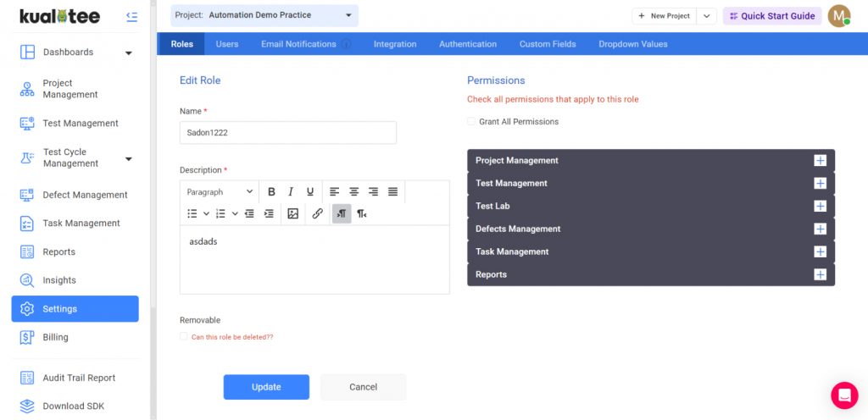
Task: Click the Underline icon in the toolbar
Action: pos(310,192)
